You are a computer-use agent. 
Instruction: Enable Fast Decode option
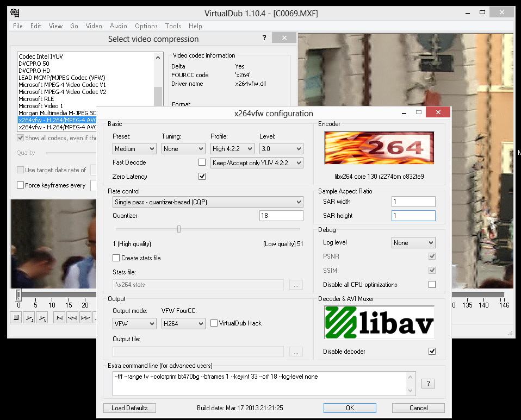point(202,162)
